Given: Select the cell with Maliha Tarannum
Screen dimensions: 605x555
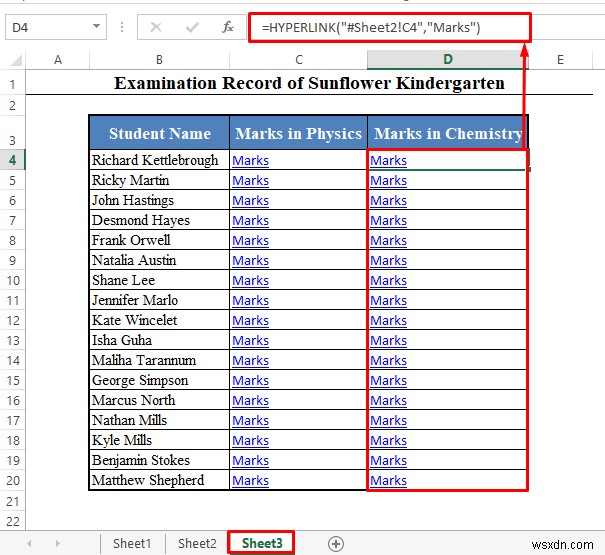Looking at the screenshot, I should [x=159, y=360].
